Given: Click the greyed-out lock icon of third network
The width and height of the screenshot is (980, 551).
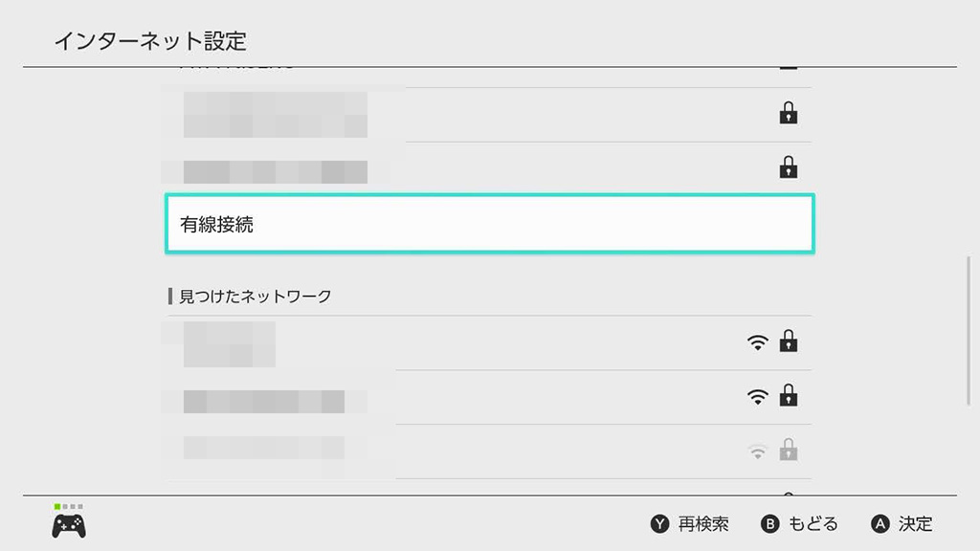Looking at the screenshot, I should coord(789,450).
